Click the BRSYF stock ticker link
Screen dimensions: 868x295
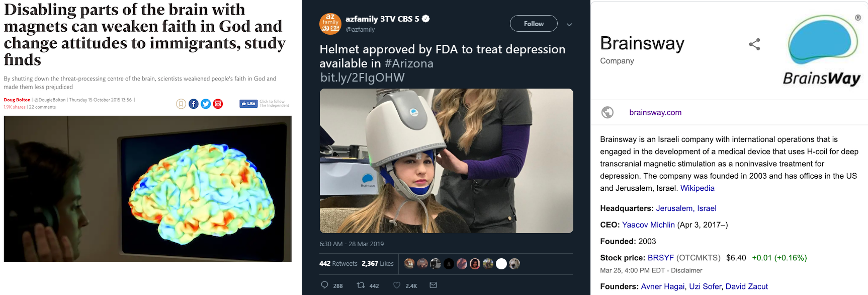point(660,258)
